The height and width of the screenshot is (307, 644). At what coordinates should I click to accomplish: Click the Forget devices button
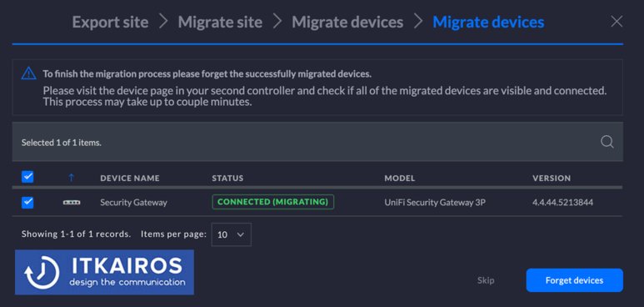pyautogui.click(x=574, y=280)
